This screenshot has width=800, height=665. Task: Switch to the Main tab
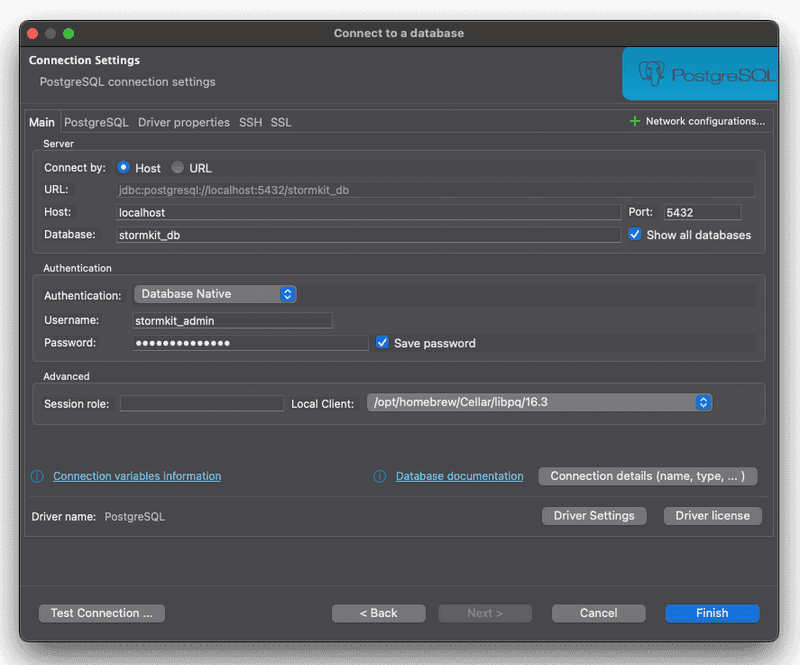pos(42,122)
